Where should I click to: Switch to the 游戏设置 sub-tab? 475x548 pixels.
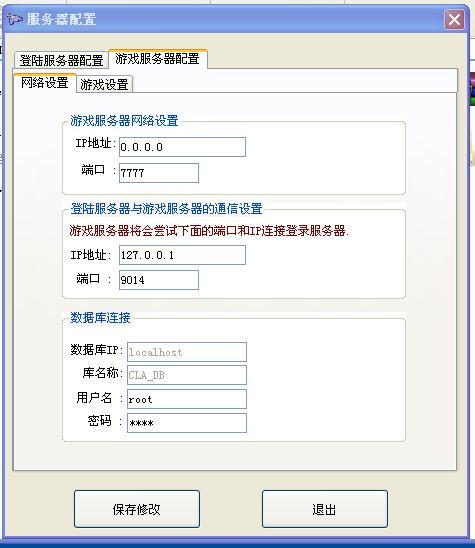(104, 84)
